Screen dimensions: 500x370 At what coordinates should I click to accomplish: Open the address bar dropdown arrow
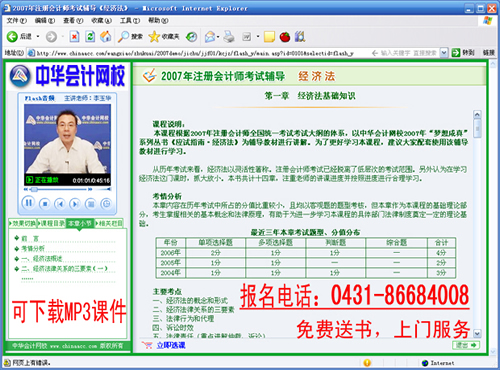444,53
